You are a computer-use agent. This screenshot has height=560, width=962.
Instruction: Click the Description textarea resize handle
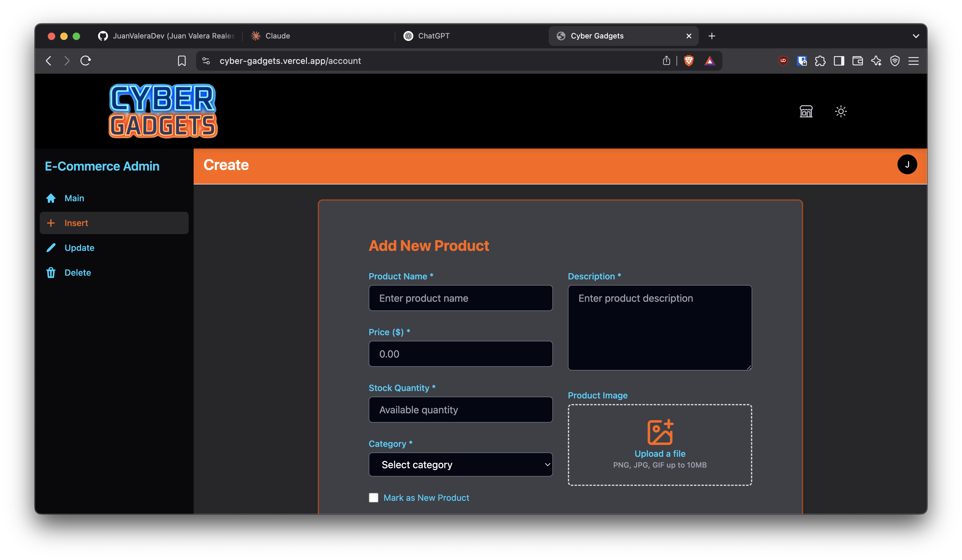pyautogui.click(x=748, y=367)
